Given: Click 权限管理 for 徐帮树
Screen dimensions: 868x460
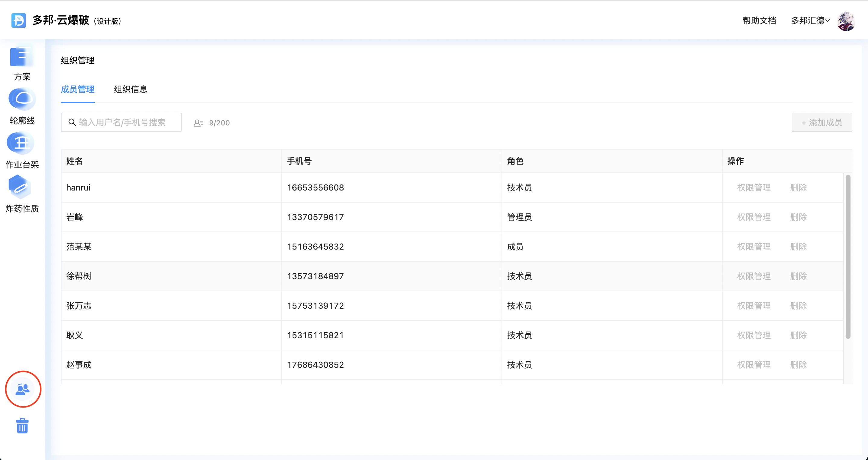Looking at the screenshot, I should pos(754,276).
